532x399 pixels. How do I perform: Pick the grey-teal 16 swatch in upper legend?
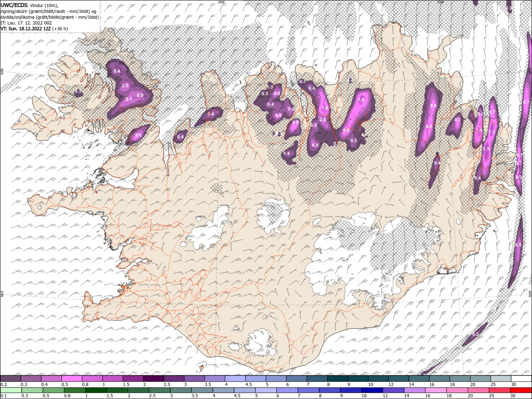439,379
